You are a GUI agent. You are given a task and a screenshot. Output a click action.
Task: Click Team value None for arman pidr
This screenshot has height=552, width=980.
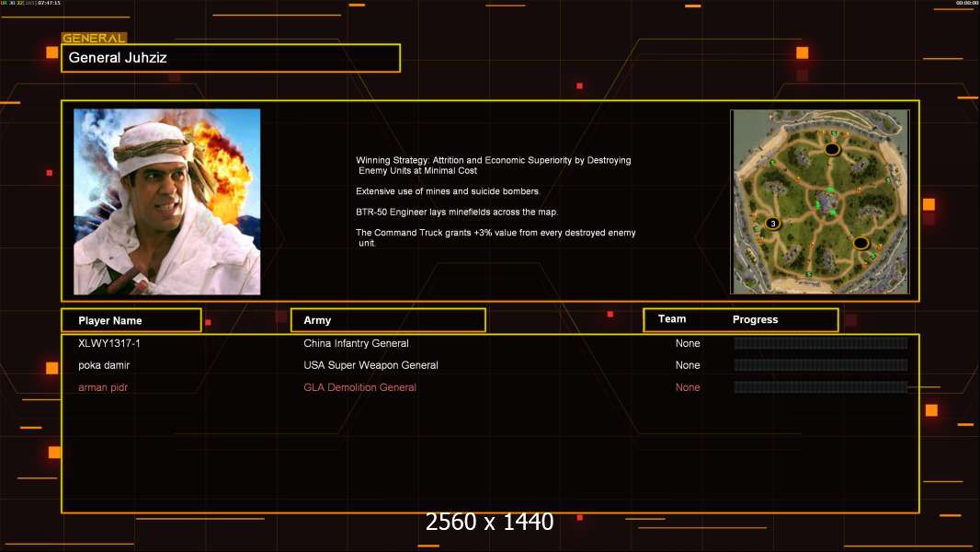click(x=688, y=387)
